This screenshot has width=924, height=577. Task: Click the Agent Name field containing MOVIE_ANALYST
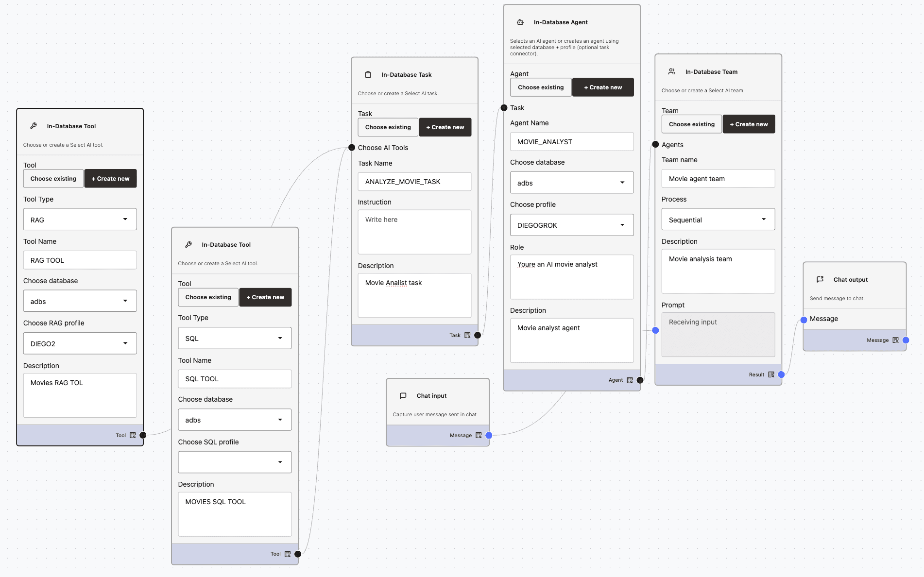(571, 141)
